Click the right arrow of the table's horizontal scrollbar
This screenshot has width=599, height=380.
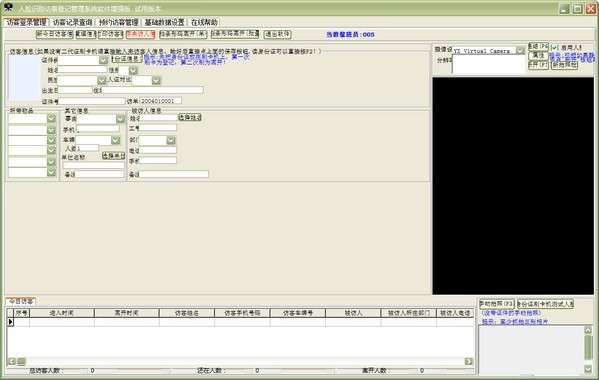(468, 361)
